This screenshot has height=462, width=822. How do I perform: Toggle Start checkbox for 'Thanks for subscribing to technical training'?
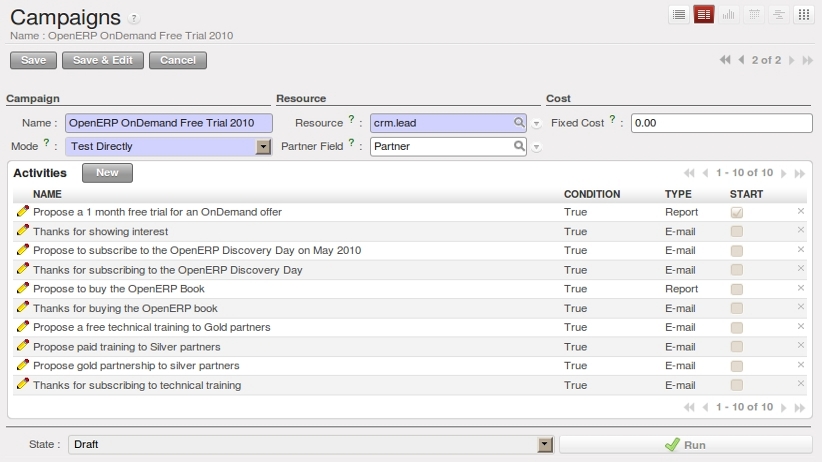point(737,385)
